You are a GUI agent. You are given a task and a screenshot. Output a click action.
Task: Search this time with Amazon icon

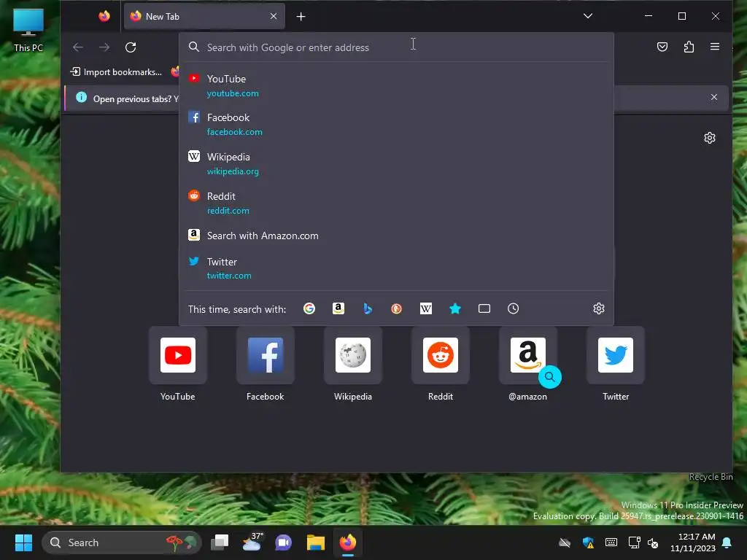(x=338, y=308)
